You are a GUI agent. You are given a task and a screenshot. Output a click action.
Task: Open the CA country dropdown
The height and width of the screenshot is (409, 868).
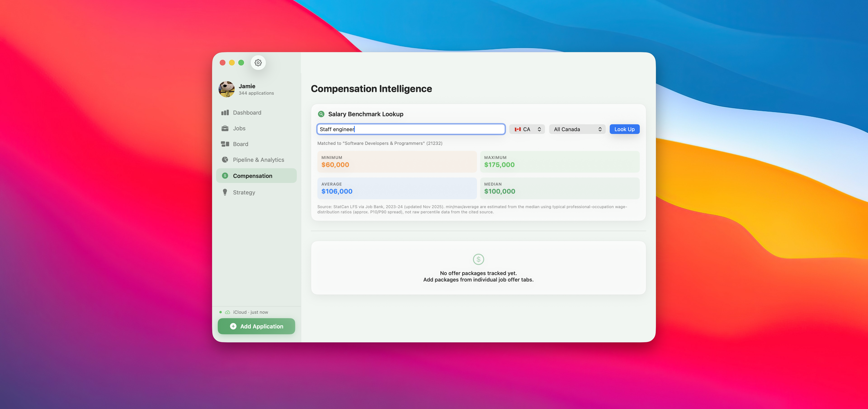(527, 129)
